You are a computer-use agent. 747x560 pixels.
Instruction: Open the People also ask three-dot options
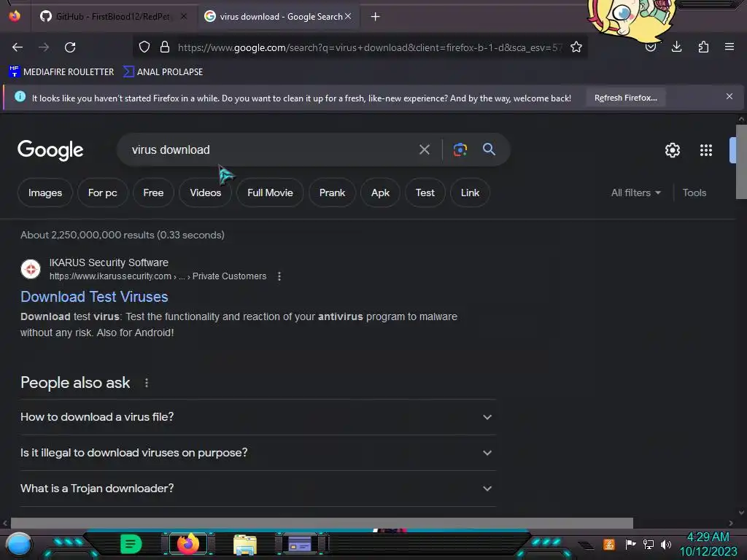click(x=146, y=383)
